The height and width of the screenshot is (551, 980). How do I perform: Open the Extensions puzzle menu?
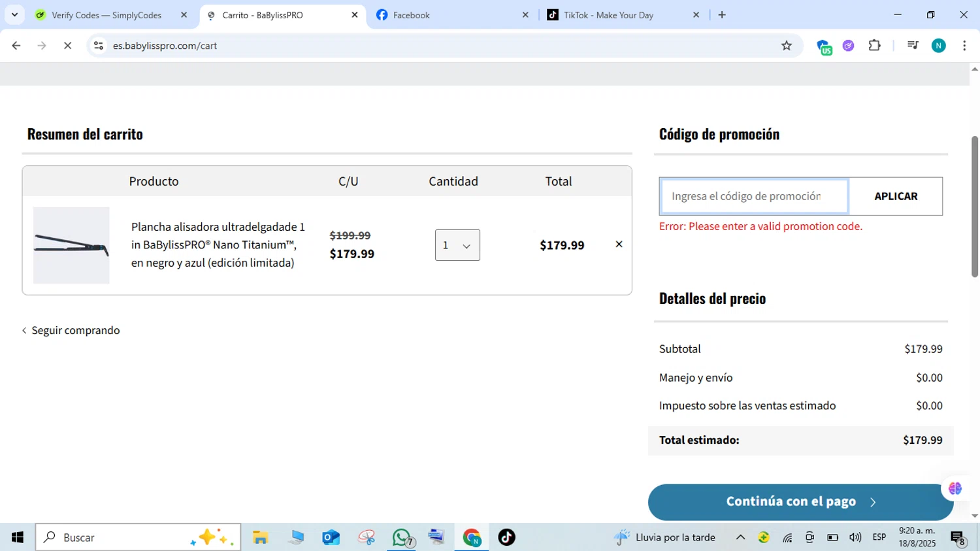(874, 46)
